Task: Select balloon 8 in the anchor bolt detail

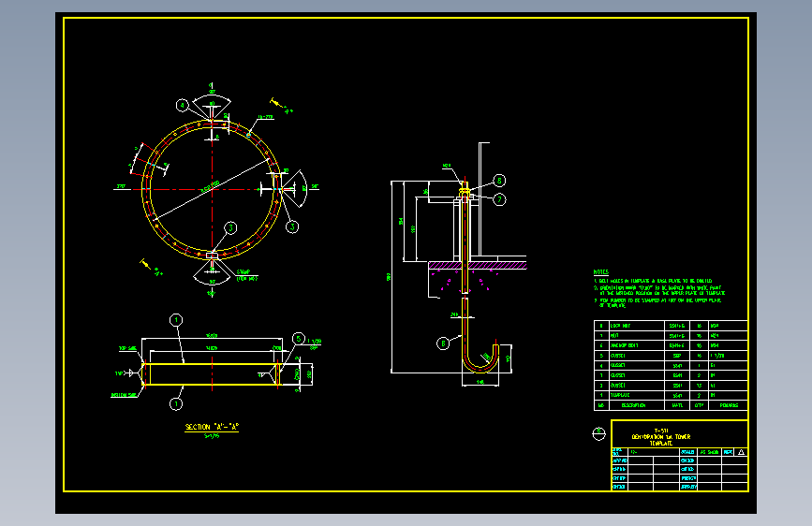Action: (499, 180)
